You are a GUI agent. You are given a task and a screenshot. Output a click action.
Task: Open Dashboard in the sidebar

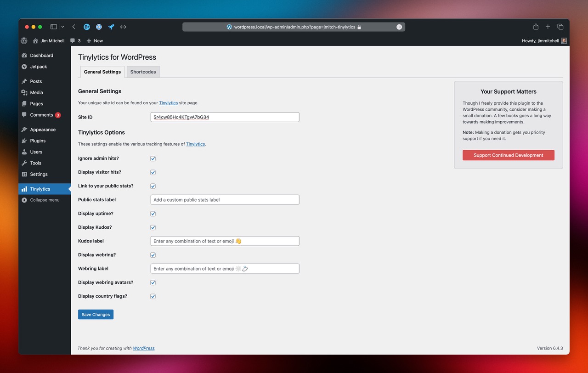click(45, 56)
